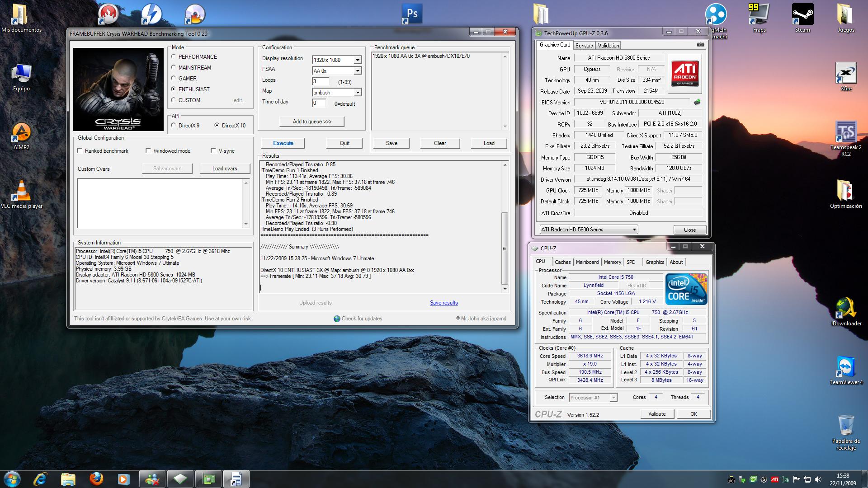The image size is (868, 488).
Task: Open Firefox from taskbar
Action: [96, 479]
